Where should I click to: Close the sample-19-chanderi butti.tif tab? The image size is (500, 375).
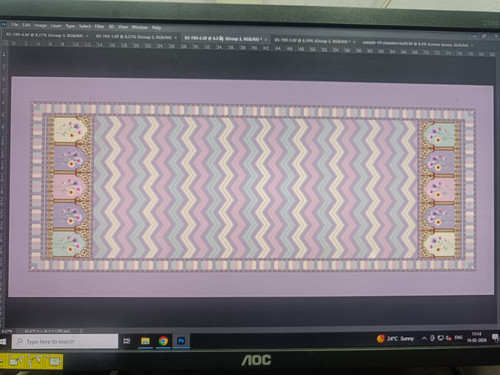pyautogui.click(x=472, y=45)
